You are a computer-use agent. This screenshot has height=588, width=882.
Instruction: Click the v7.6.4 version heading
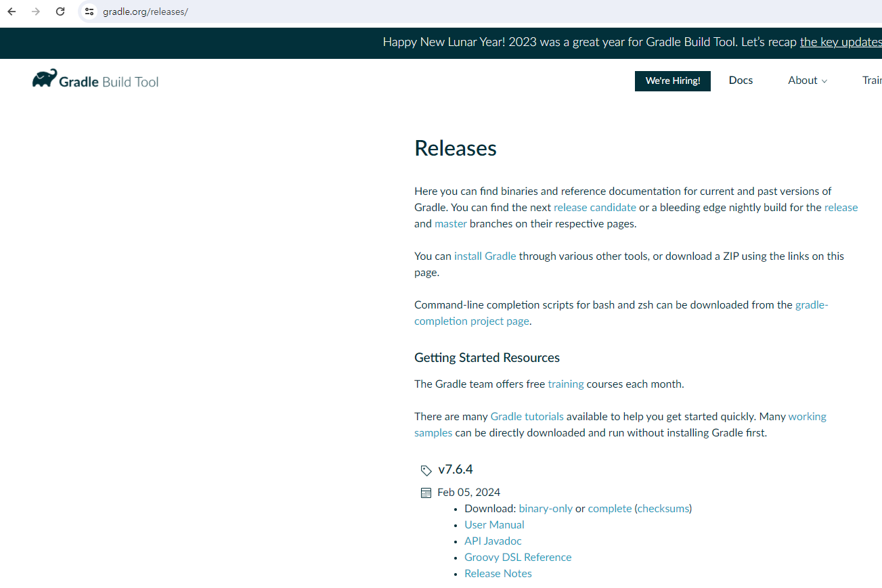pyautogui.click(x=456, y=469)
